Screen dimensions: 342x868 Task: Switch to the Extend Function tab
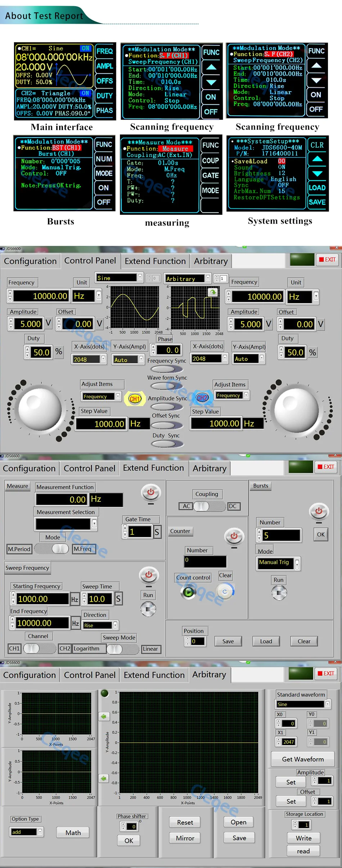pyautogui.click(x=155, y=261)
